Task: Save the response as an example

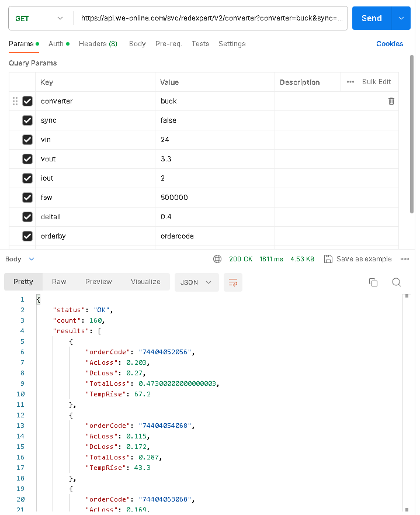Action: [357, 258]
